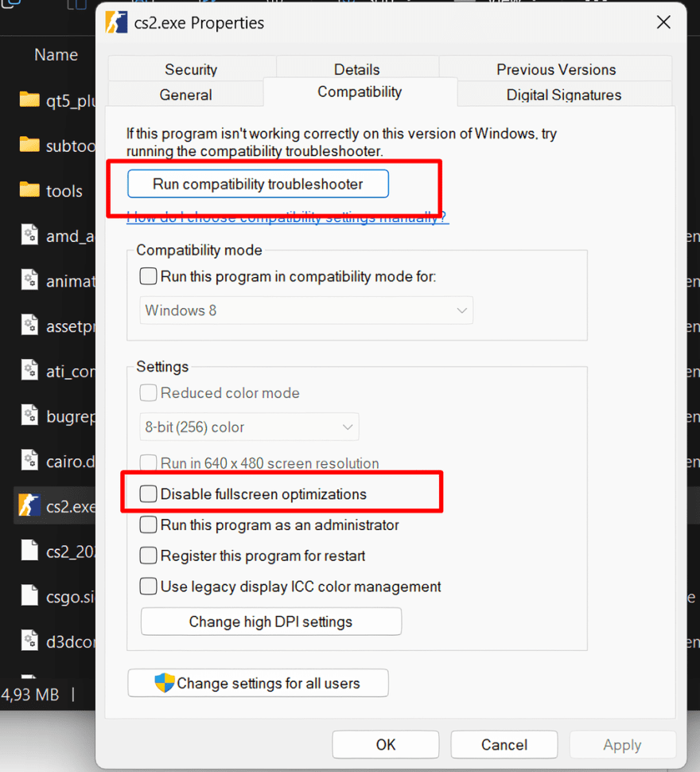This screenshot has width=700, height=772.
Task: Switch to the Previous Versions tab
Action: click(556, 69)
